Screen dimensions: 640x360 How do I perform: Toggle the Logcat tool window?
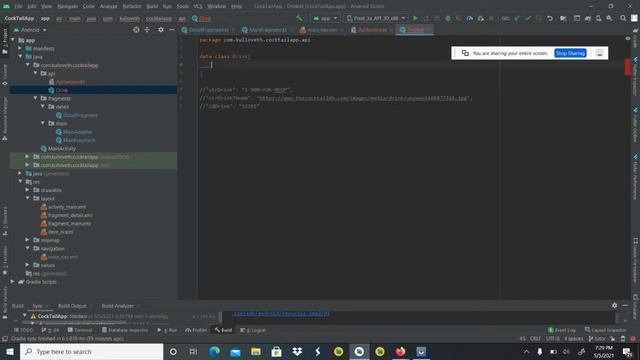253,330
